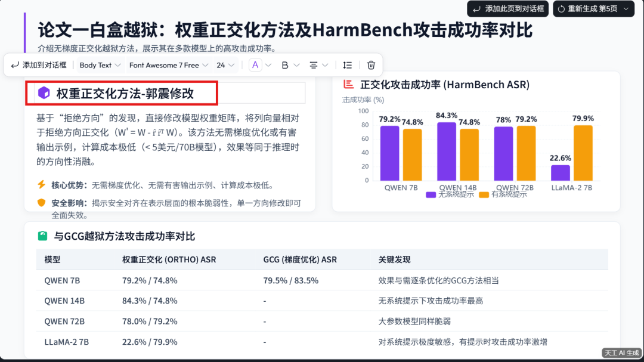This screenshot has width=644, height=362.
Task: Click the delete trash icon in toolbar
Action: tap(371, 65)
